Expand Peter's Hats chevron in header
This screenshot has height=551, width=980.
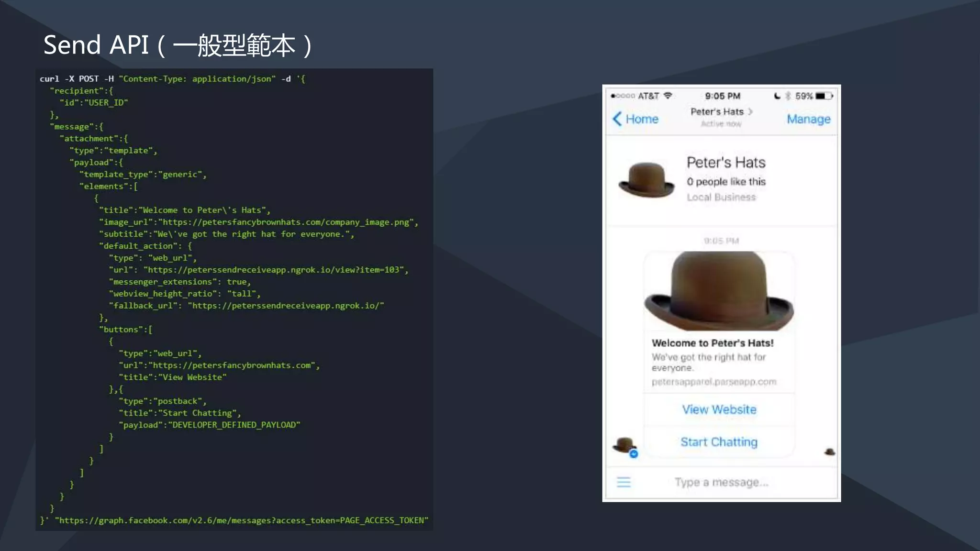(x=750, y=111)
